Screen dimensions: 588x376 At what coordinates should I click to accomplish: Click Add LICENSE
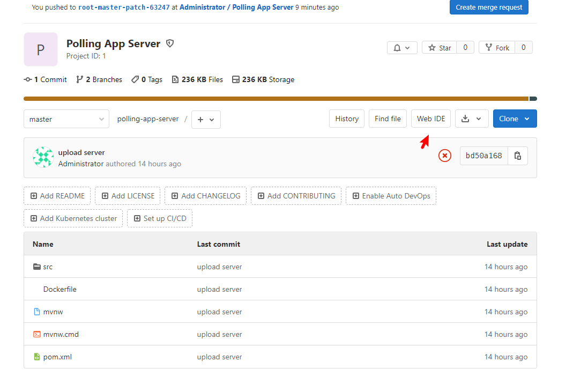(128, 196)
